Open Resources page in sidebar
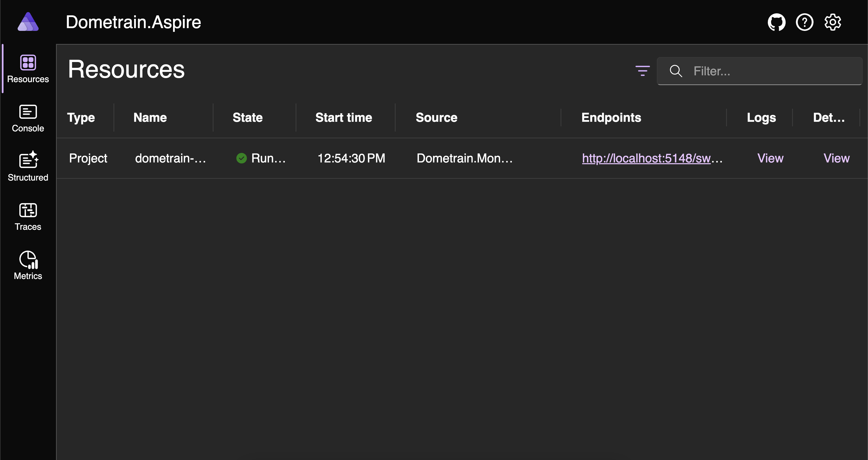 [28, 69]
